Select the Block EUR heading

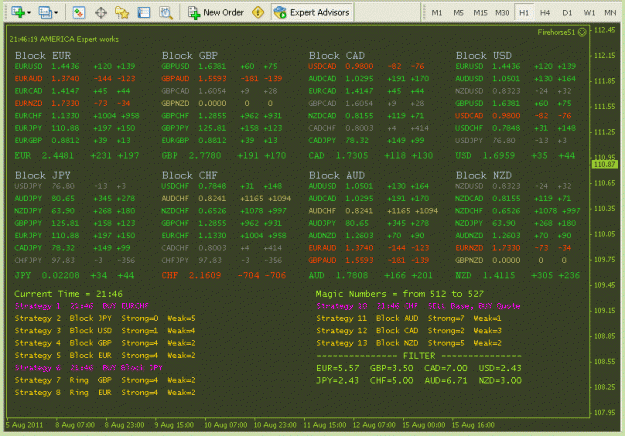click(x=43, y=55)
